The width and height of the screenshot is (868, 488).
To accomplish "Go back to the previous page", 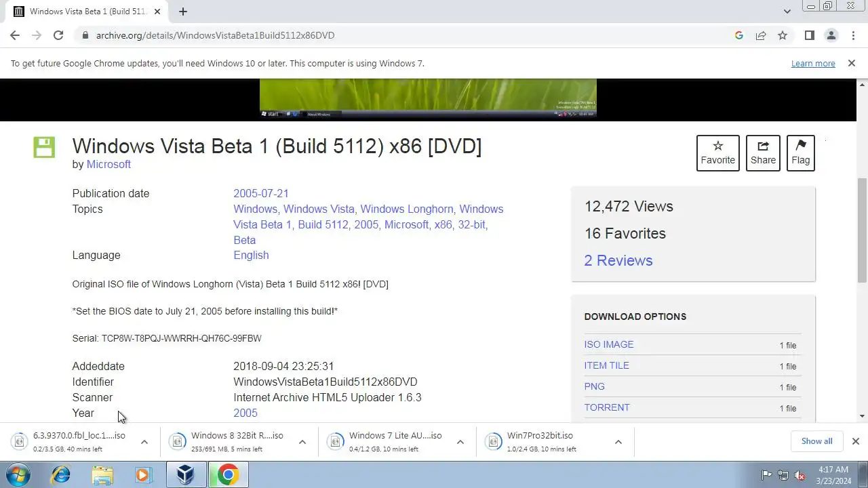I will click(15, 35).
